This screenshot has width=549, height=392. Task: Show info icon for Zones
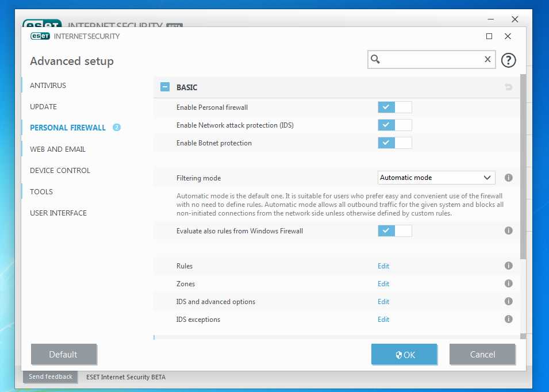pos(508,283)
